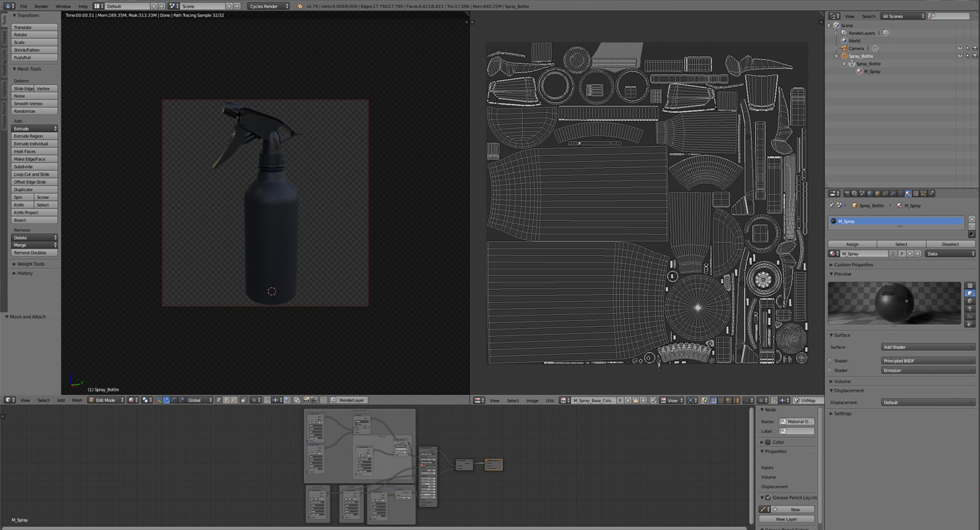Image resolution: width=980 pixels, height=530 pixels.
Task: Open the File menu
Action: point(23,6)
